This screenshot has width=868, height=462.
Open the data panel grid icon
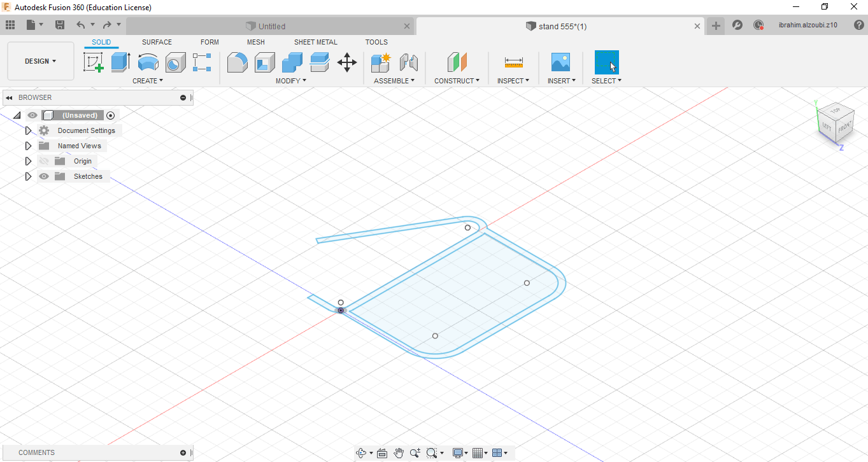(10, 25)
